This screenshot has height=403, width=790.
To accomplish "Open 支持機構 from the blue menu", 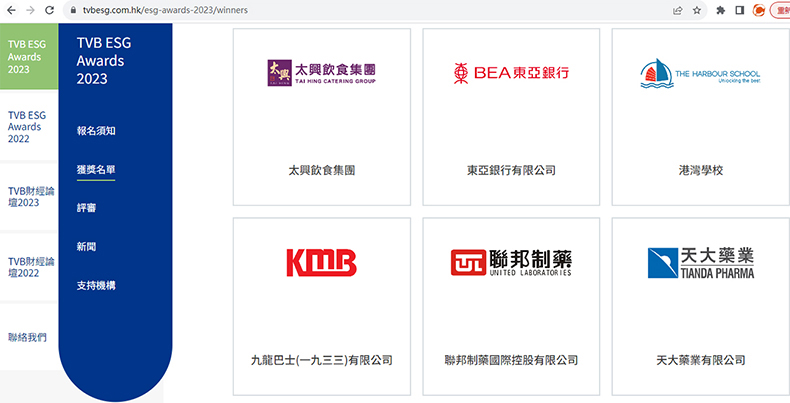I will click(96, 286).
